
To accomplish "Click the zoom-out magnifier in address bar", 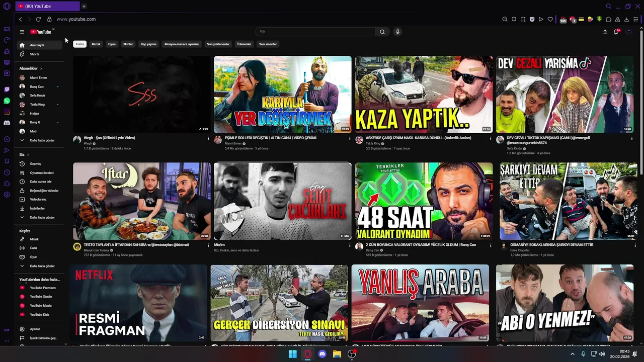I will [x=505, y=19].
